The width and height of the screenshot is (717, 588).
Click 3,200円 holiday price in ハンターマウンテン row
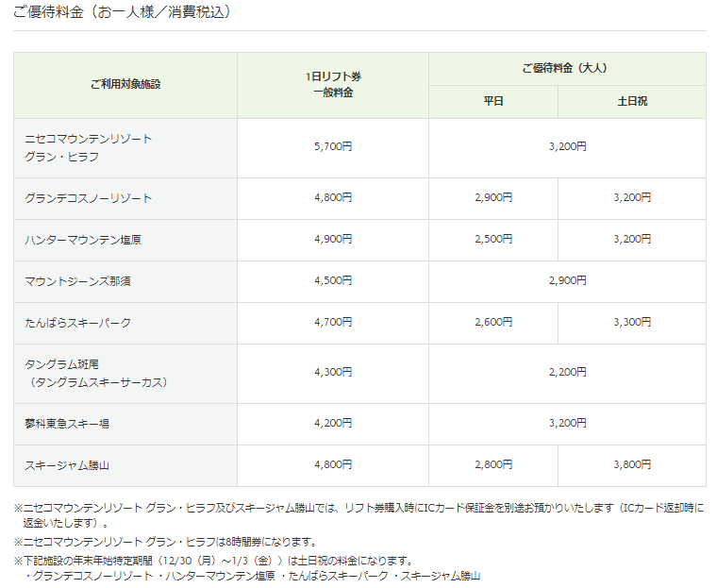632,239
